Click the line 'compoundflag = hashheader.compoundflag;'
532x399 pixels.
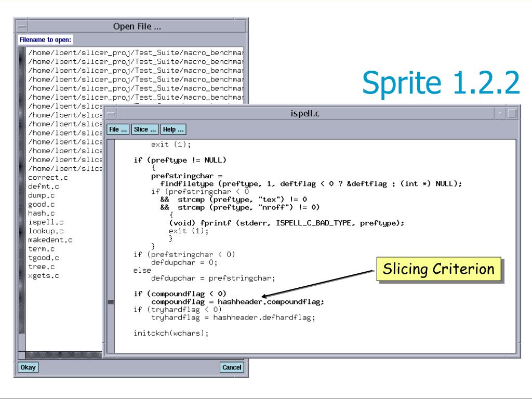tap(237, 302)
